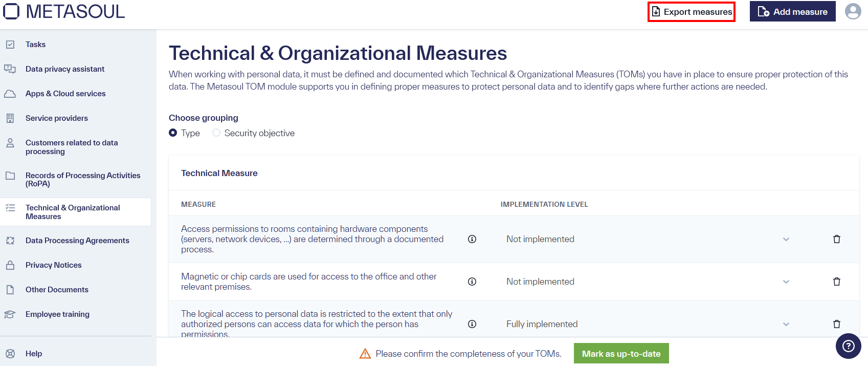Click the document icon for Other Documents

(x=10, y=290)
